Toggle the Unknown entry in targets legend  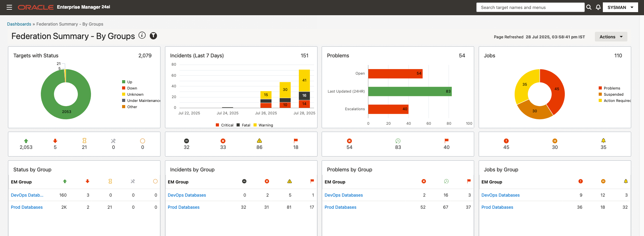point(133,94)
